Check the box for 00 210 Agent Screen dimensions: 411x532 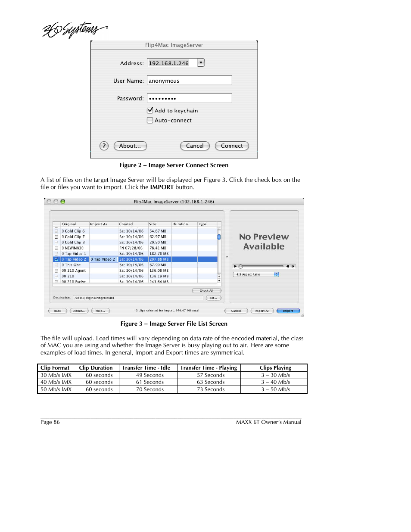56,271
